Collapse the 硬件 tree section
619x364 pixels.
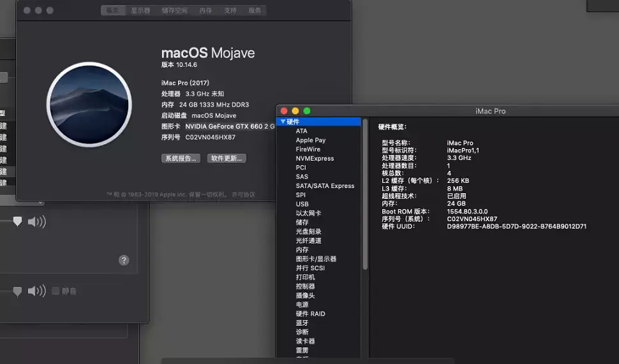coord(283,122)
